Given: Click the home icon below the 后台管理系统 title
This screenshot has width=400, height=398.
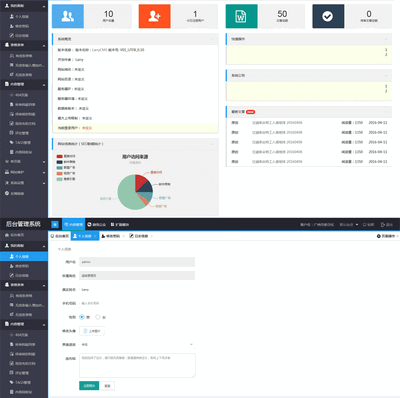Looking at the screenshot, I should (x=7, y=235).
